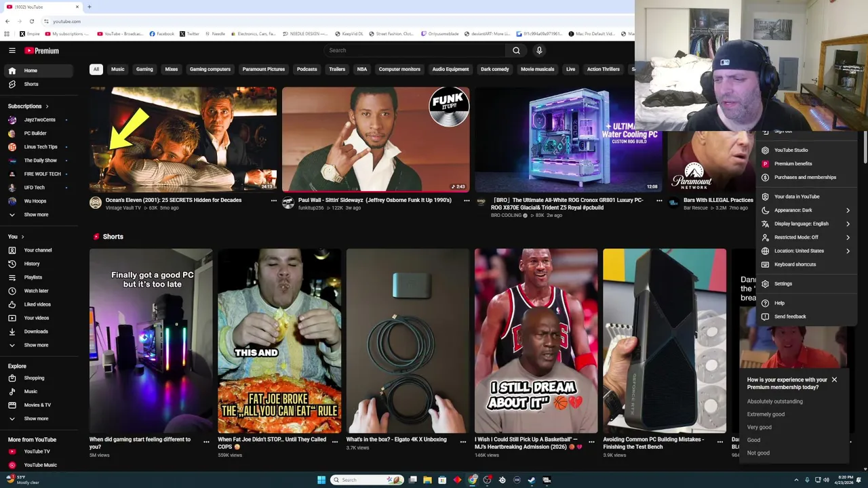Open the JayzTwoCents subscription channel
The width and height of the screenshot is (868, 488).
(x=38, y=120)
